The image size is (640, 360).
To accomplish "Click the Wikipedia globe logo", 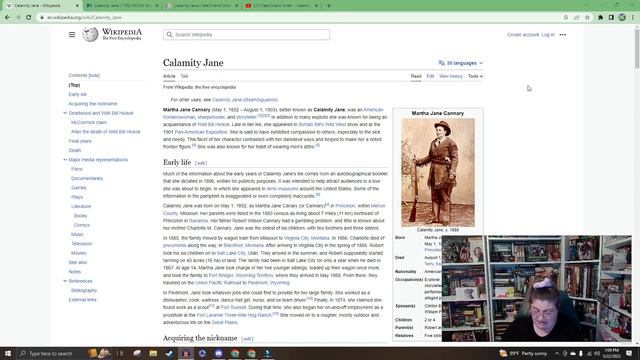I will pyautogui.click(x=90, y=35).
